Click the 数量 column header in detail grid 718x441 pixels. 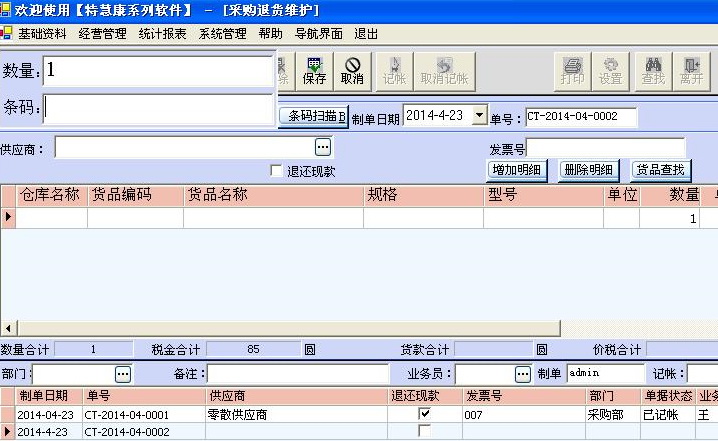point(670,196)
